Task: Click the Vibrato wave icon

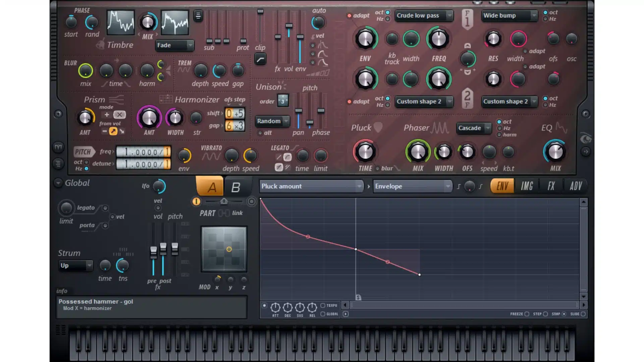Action: 211,157
